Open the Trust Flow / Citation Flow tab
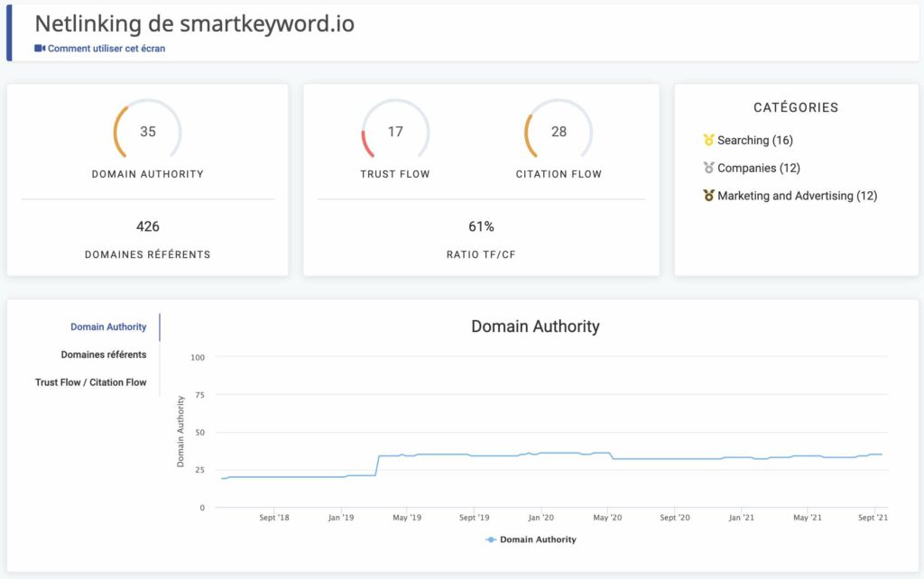 point(91,382)
